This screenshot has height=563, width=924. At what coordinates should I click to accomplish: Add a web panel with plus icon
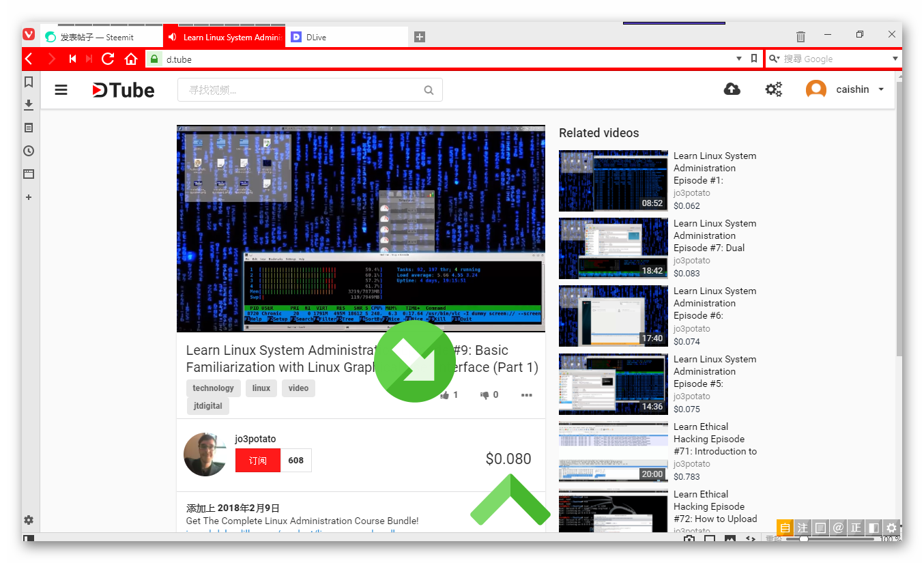tap(29, 197)
